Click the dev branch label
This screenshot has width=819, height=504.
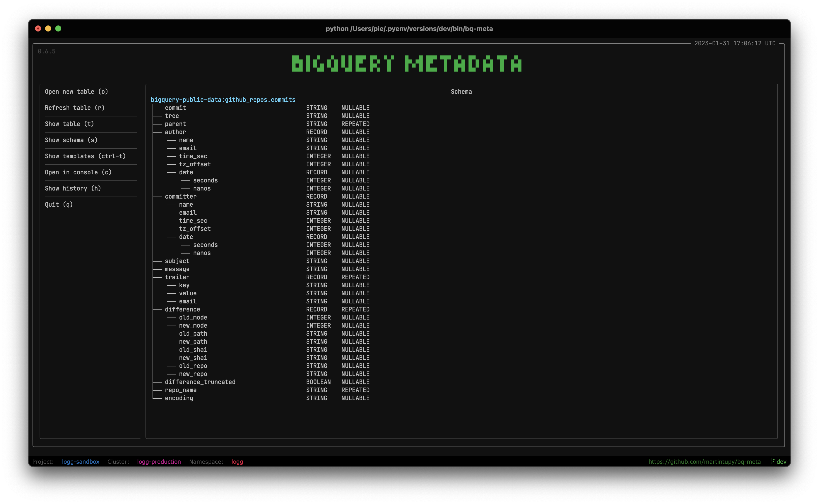click(781, 461)
